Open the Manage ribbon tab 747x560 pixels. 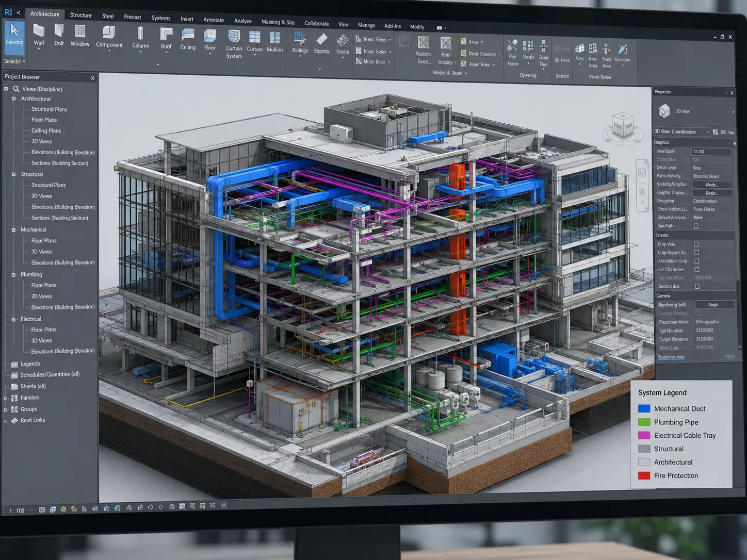click(366, 25)
